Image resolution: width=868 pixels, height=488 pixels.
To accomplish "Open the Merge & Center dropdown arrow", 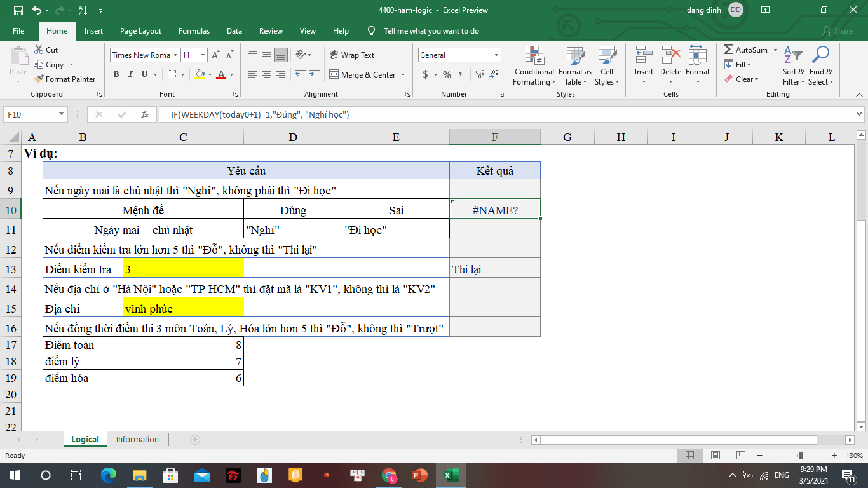I will 402,74.
